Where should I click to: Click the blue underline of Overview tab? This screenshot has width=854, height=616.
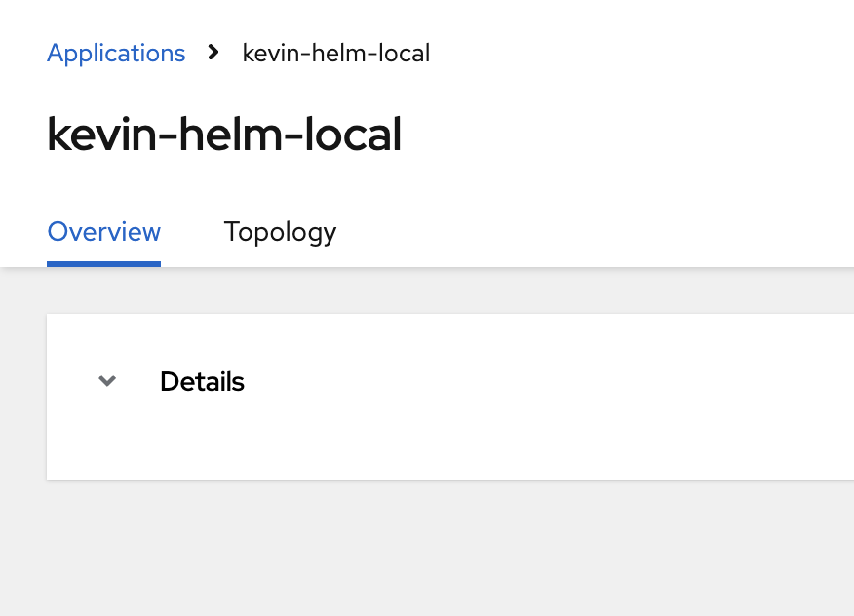tap(103, 263)
